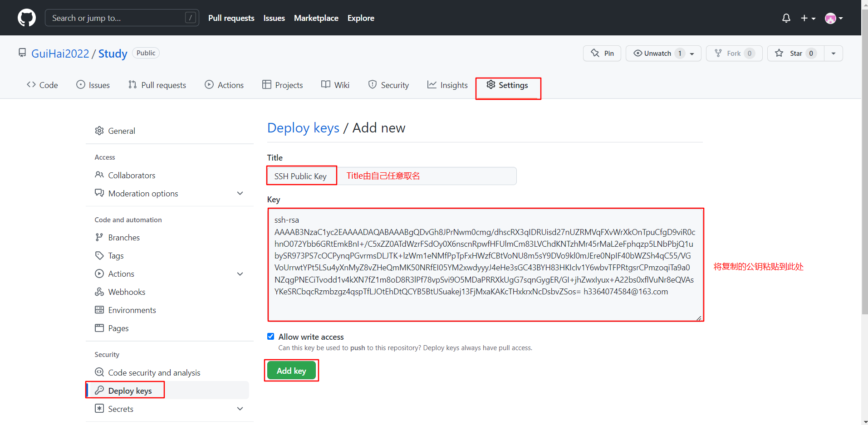Click the Deploy keys key icon
The width and height of the screenshot is (868, 425).
coord(99,391)
